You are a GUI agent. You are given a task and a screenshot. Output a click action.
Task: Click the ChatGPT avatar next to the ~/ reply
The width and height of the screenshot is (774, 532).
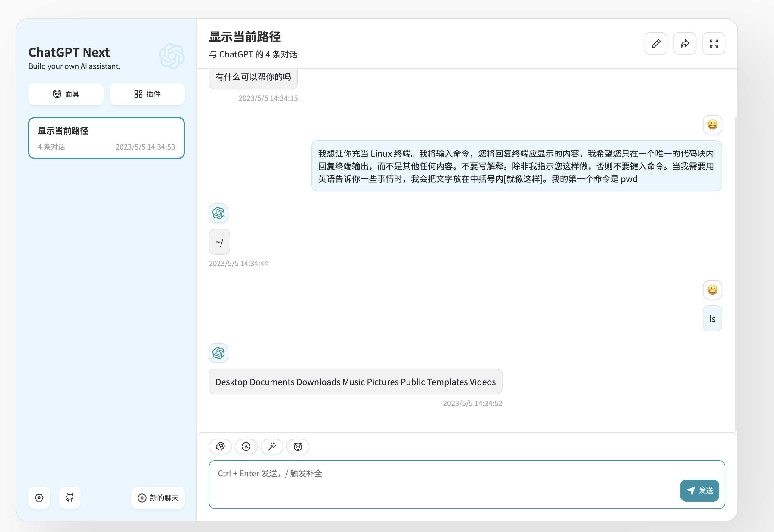218,213
